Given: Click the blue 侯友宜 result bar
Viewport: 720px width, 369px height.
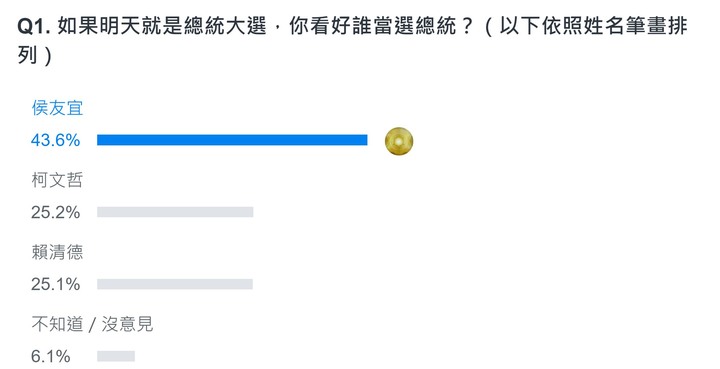Looking at the screenshot, I should coord(232,140).
